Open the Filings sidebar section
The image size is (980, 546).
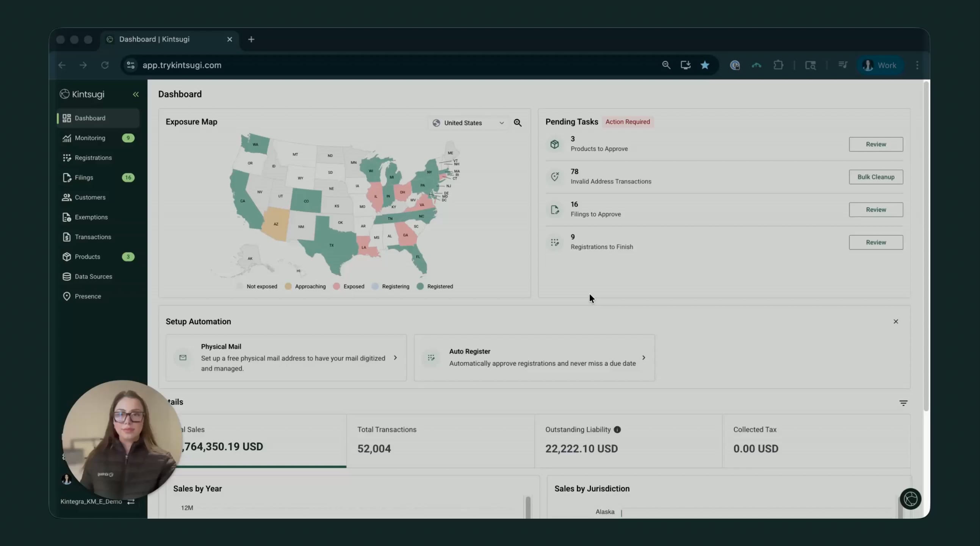tap(84, 177)
